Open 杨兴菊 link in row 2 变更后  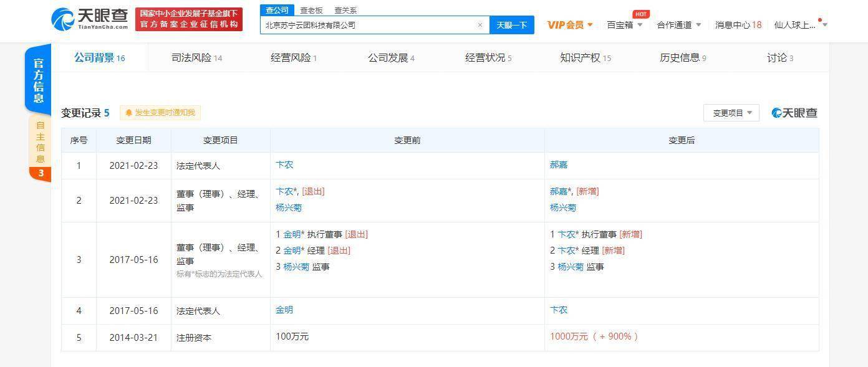563,207
